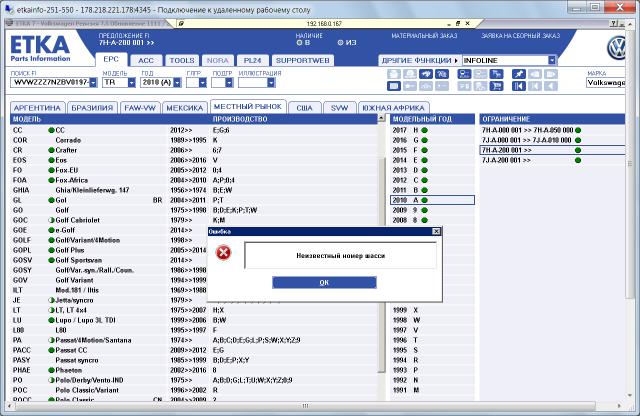Click the МАТЕРИАЛЬНЫЙ ЗАКАЗ link
640x416 pixels.
point(424,36)
